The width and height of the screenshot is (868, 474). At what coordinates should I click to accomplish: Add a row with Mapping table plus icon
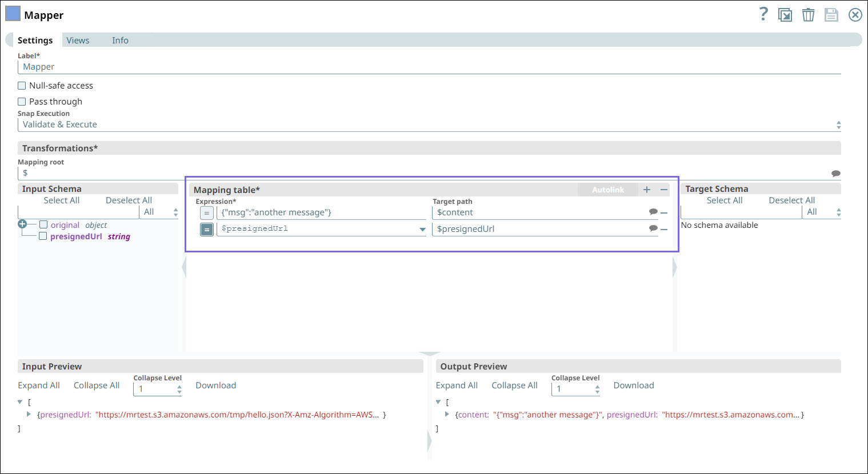pyautogui.click(x=647, y=190)
